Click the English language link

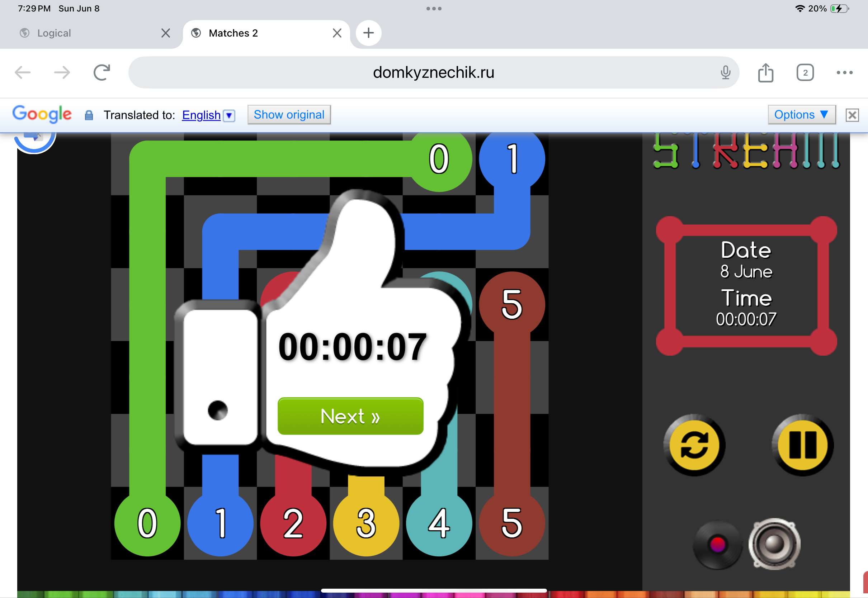coord(201,115)
